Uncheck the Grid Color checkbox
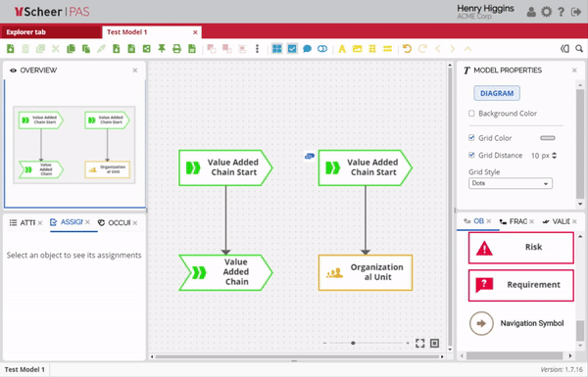The image size is (588, 377). click(x=471, y=137)
